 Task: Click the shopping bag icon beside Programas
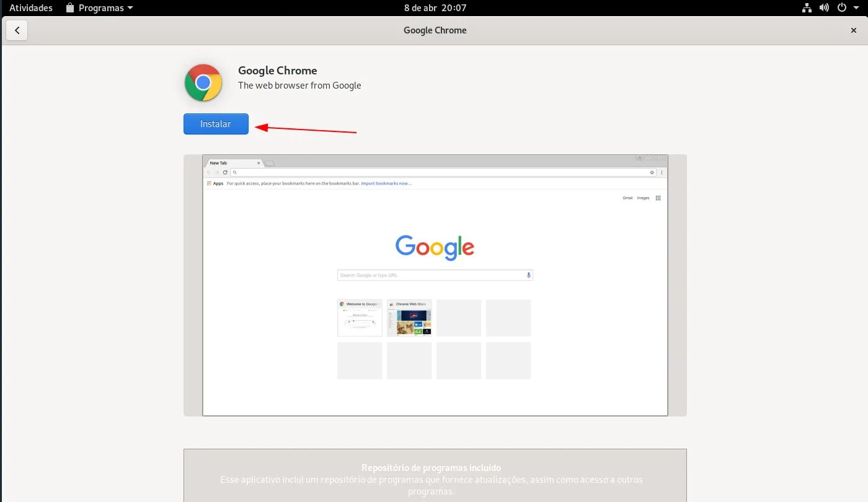point(70,8)
